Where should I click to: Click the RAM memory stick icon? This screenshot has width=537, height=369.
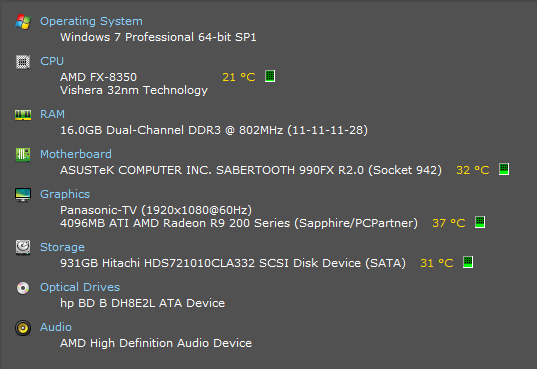(23, 115)
